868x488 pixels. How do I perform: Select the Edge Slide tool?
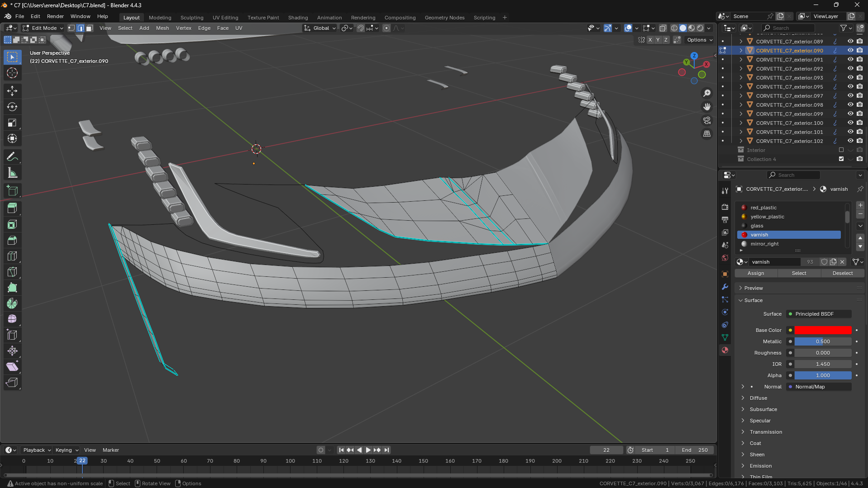[12, 335]
